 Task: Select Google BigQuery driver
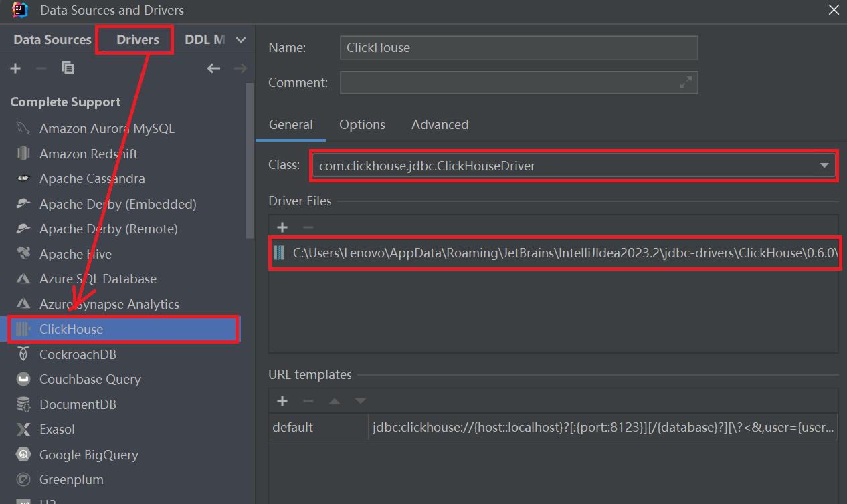[89, 455]
